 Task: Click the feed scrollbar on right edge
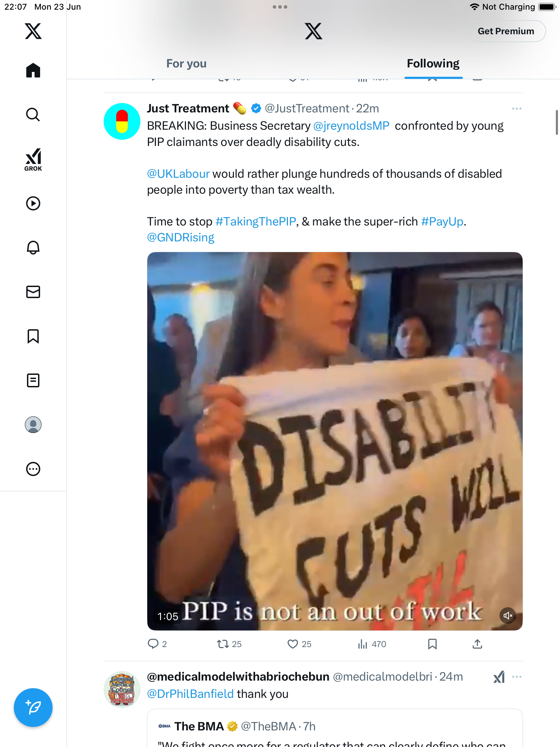click(x=557, y=122)
